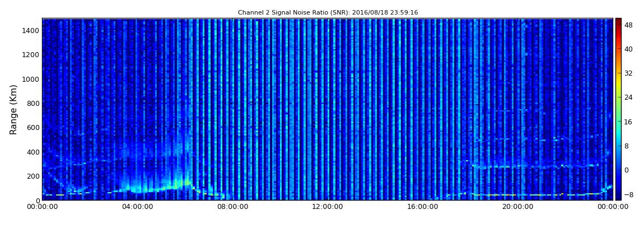The height and width of the screenshot is (228, 644).
Task: Click the y-axis tick label 400
Action: 33,152
